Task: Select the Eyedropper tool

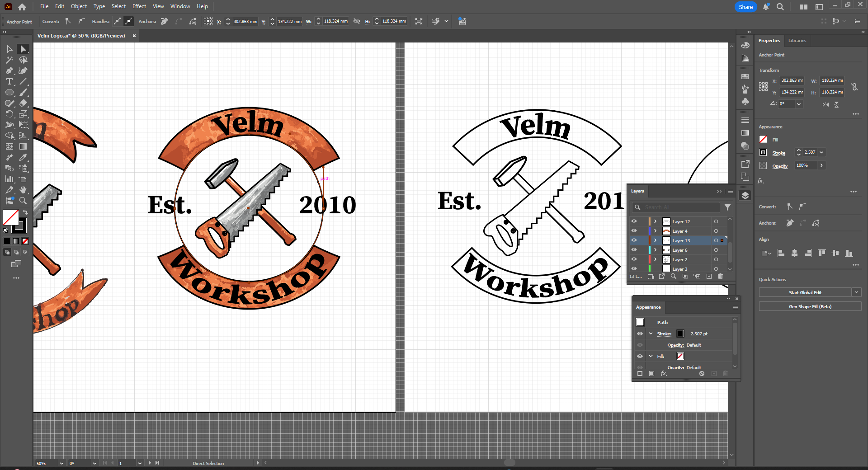Action: (x=23, y=157)
